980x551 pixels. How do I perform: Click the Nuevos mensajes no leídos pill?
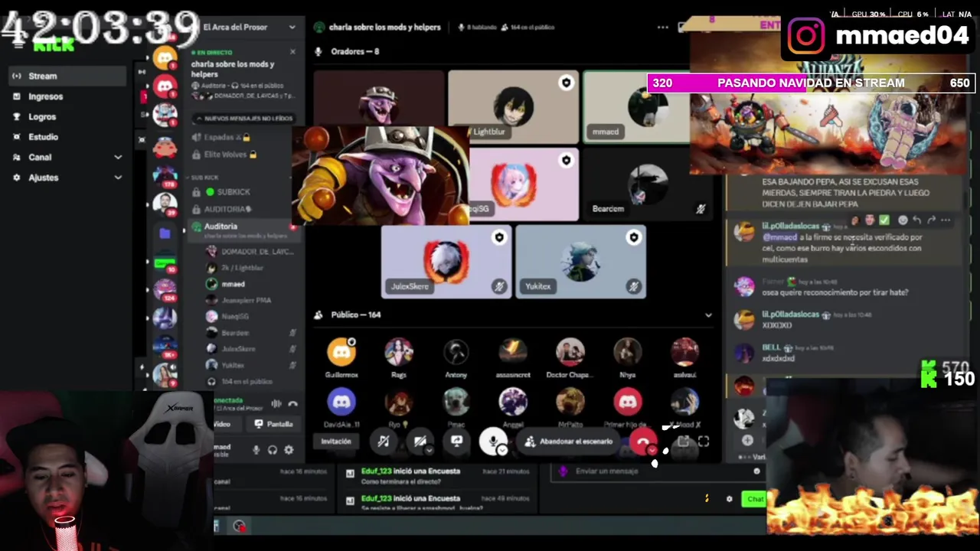[x=244, y=119]
